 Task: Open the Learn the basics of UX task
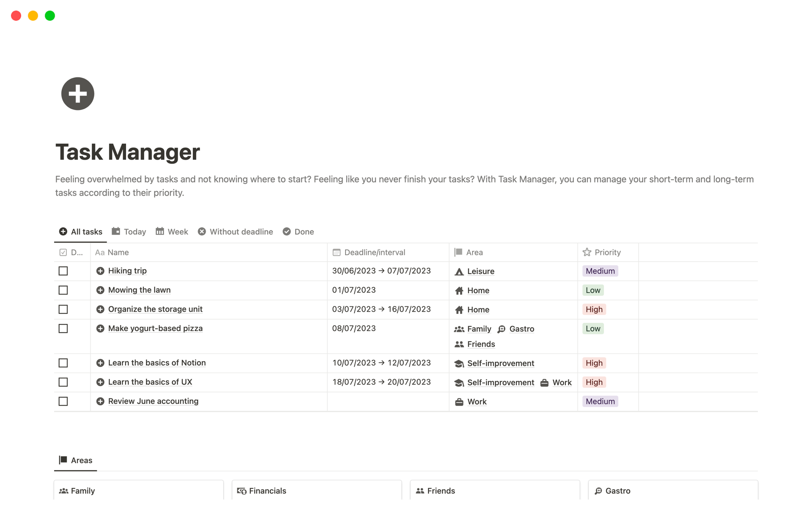tap(150, 382)
